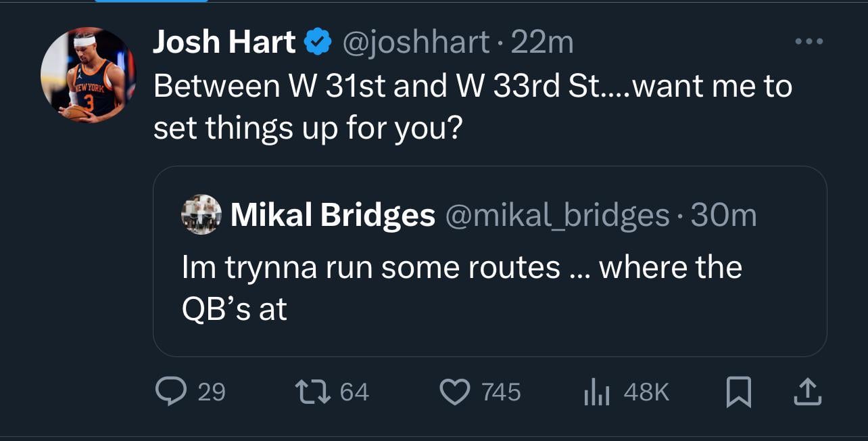868x441 pixels.
Task: Open the three-dot more options menu
Action: [x=809, y=42]
